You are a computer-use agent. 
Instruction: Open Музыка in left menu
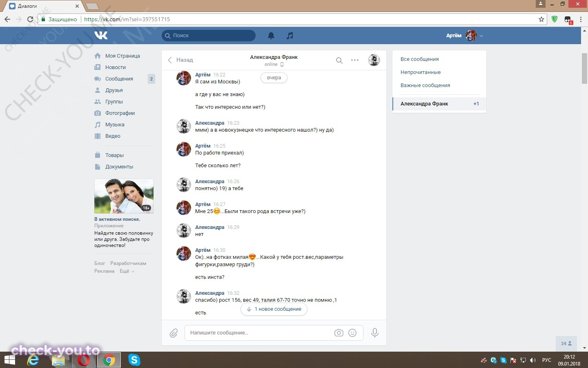[115, 125]
